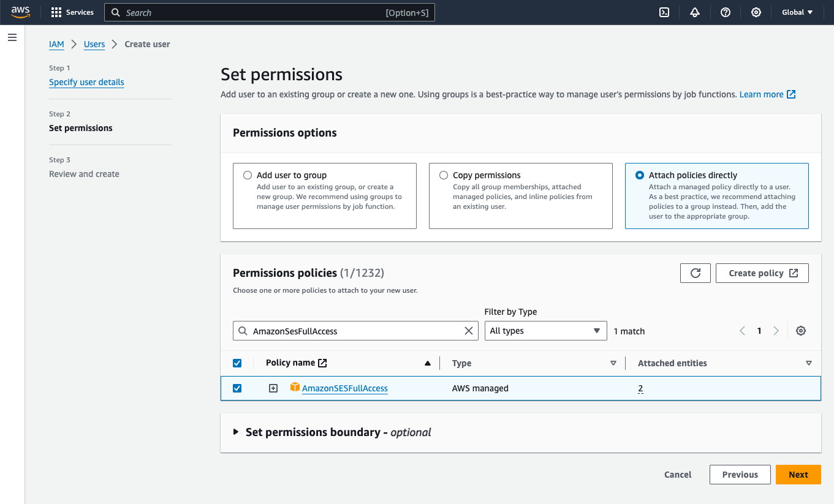Image resolution: width=834 pixels, height=504 pixels.
Task: Click the Policy name external link icon
Action: pyautogui.click(x=322, y=363)
